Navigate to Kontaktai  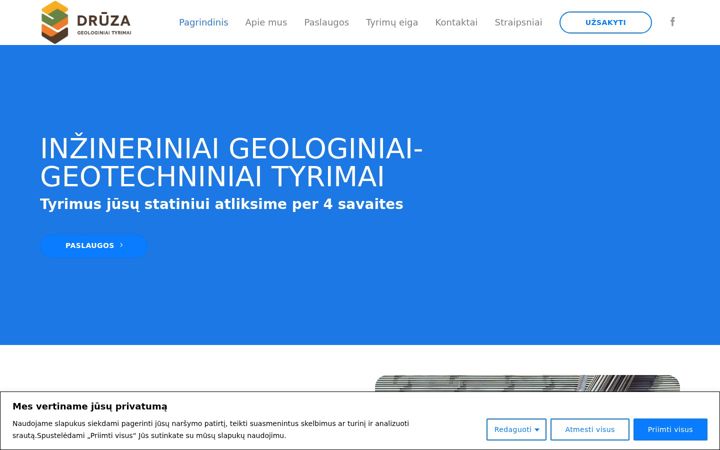[x=456, y=22]
